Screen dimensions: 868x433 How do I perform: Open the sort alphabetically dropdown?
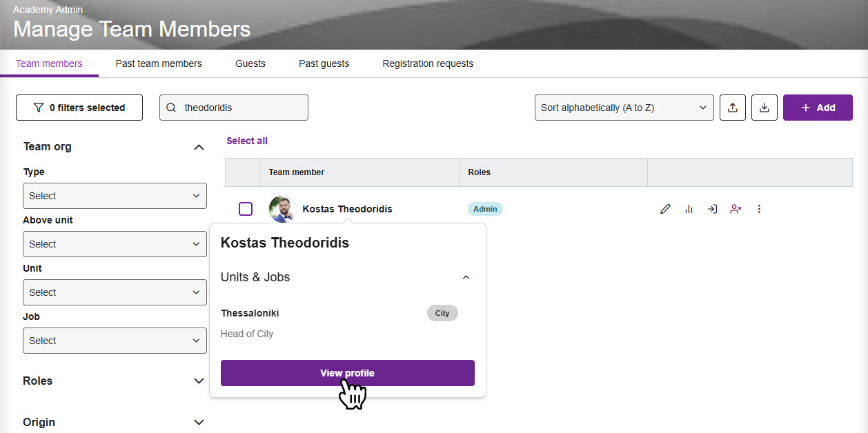click(624, 108)
